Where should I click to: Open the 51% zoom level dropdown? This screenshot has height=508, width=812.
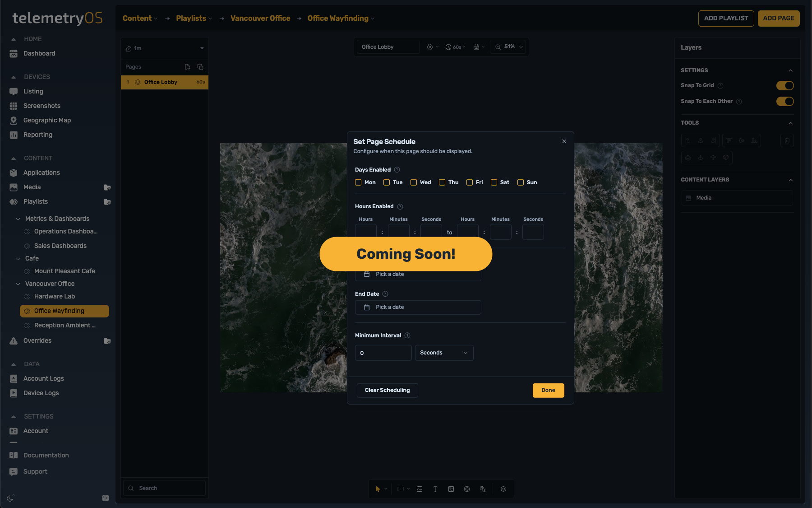tap(508, 47)
